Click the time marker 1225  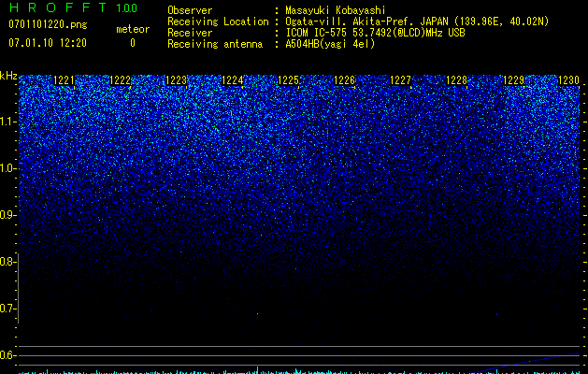coord(288,80)
